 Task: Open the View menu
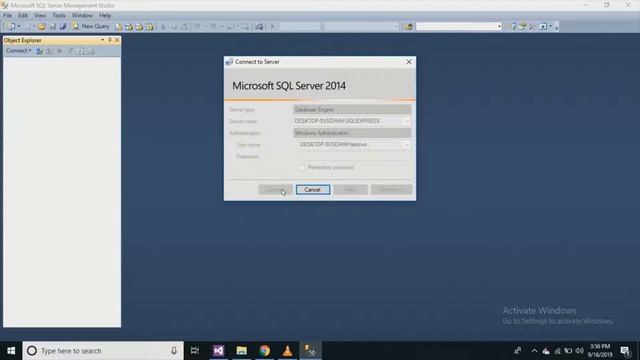(x=40, y=16)
